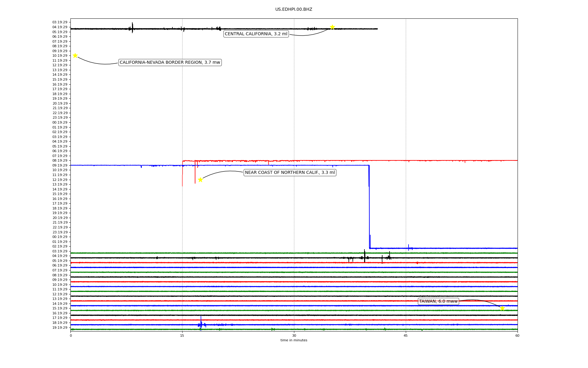Click the California-Nevada border event star
Viewport: 588px width, 368px height.
point(75,56)
